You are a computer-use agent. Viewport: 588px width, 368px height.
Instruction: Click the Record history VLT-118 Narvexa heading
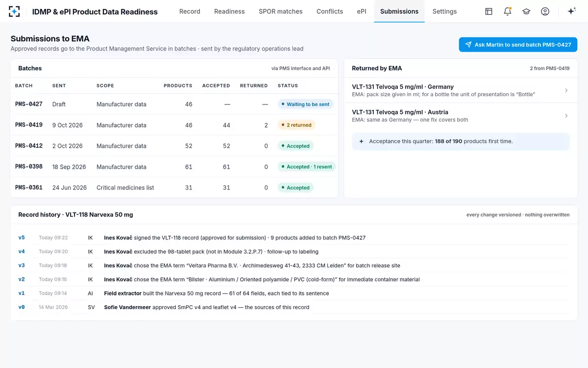click(x=75, y=214)
